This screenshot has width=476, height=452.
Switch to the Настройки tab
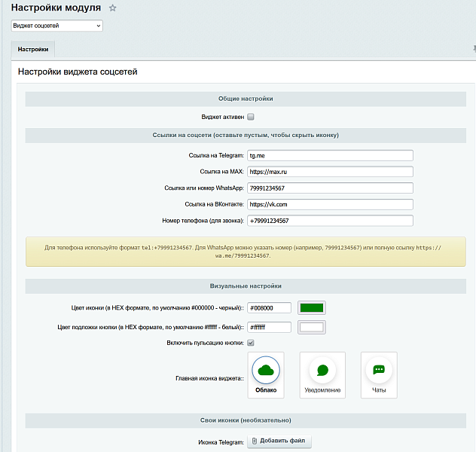click(x=33, y=50)
